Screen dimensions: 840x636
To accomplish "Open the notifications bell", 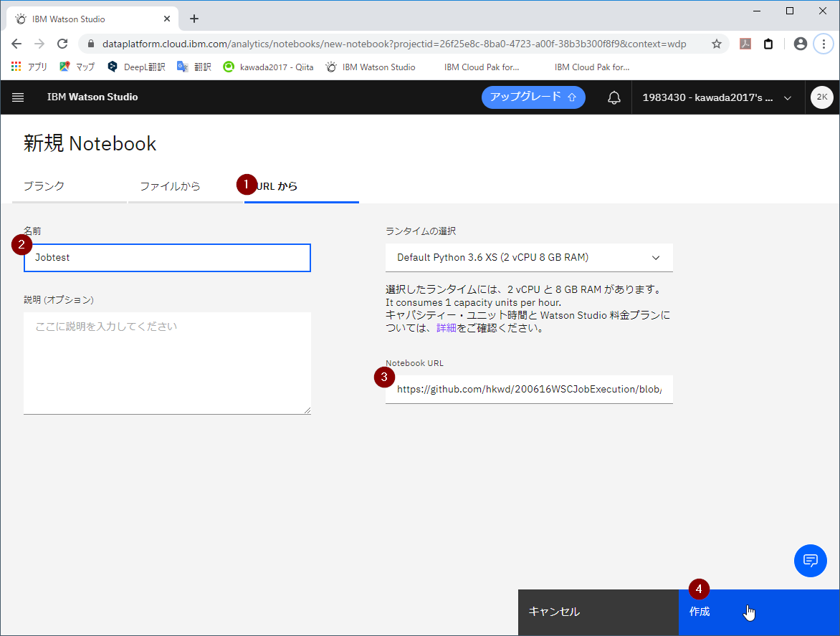I will pos(614,97).
